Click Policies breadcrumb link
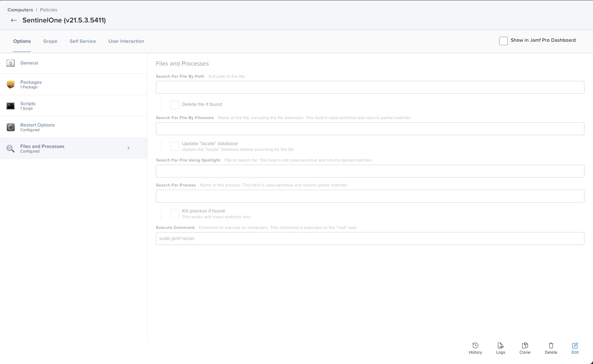This screenshot has width=593, height=364. click(49, 10)
